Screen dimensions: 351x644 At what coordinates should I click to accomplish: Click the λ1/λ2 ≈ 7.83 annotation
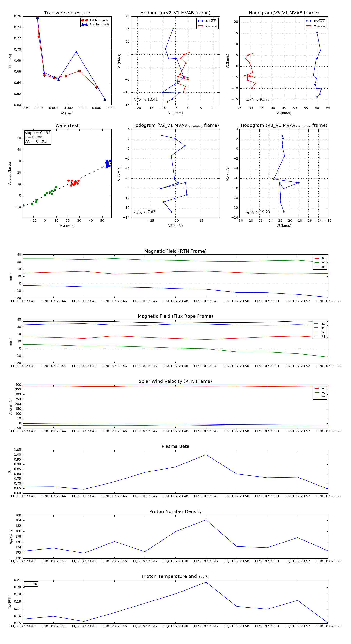tap(144, 212)
